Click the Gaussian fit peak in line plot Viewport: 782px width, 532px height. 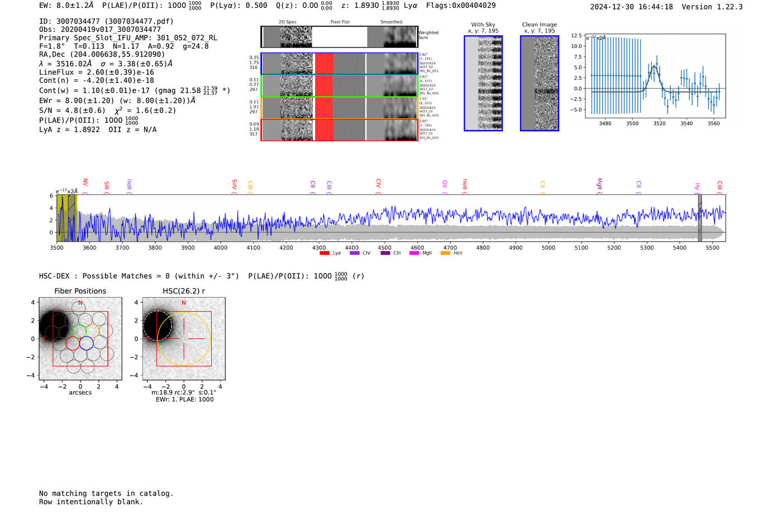pyautogui.click(x=654, y=66)
